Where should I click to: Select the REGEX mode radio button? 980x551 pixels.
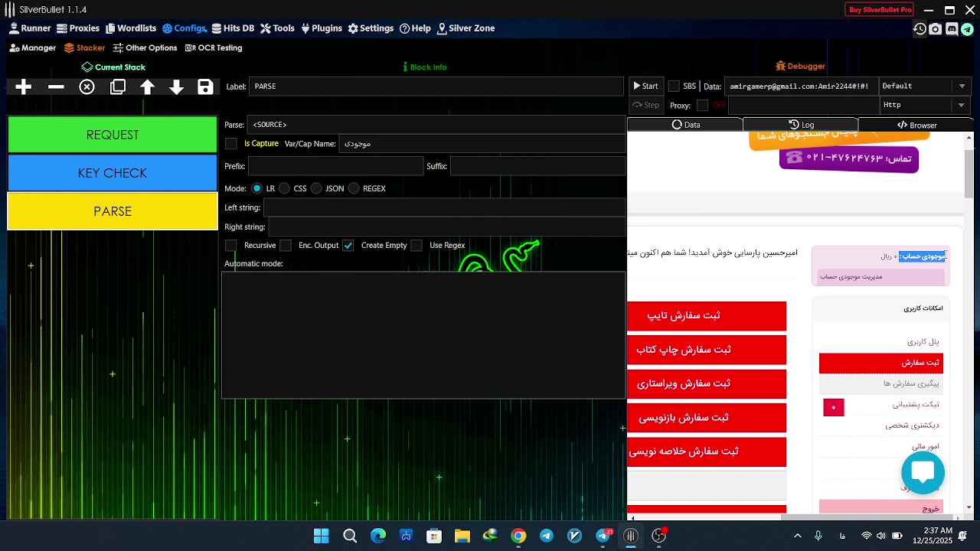click(354, 188)
